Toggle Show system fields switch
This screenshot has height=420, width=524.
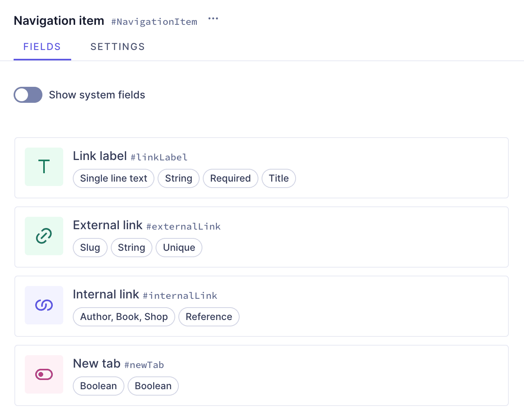[28, 95]
